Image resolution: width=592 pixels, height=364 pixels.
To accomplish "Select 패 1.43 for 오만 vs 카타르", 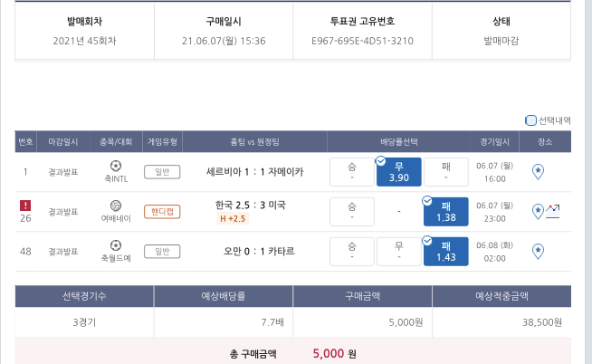I will 445,250.
